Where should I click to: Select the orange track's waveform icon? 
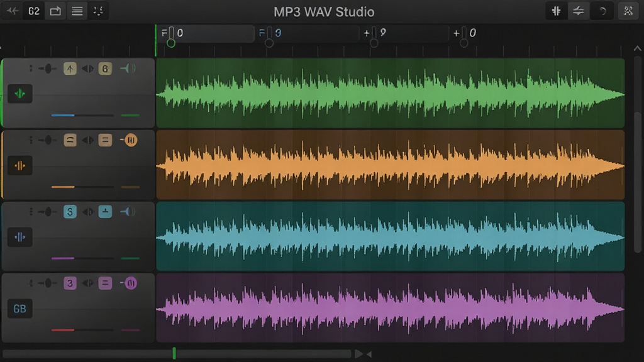click(19, 166)
